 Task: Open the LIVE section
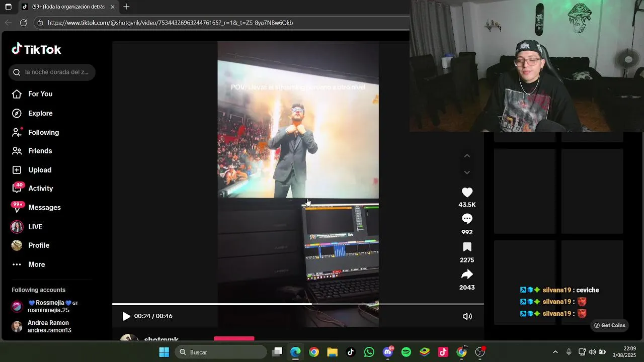pos(27,227)
